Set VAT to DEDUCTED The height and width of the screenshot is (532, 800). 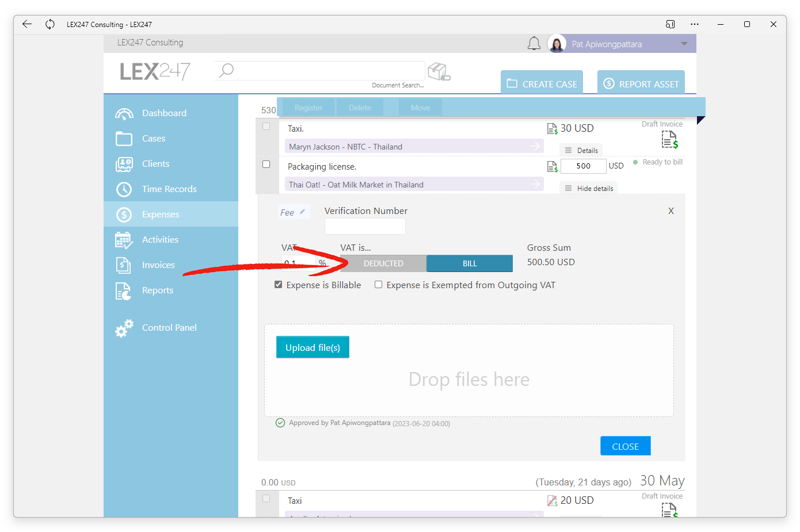point(383,263)
